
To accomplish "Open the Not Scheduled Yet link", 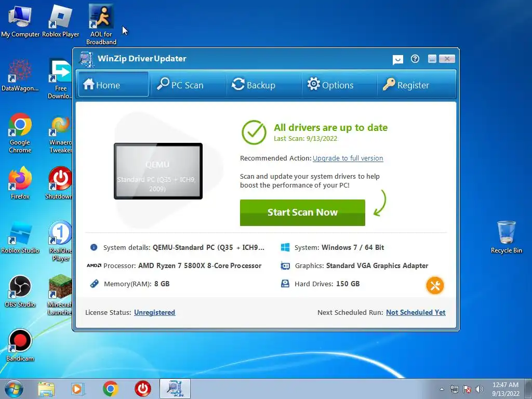I will click(x=416, y=312).
